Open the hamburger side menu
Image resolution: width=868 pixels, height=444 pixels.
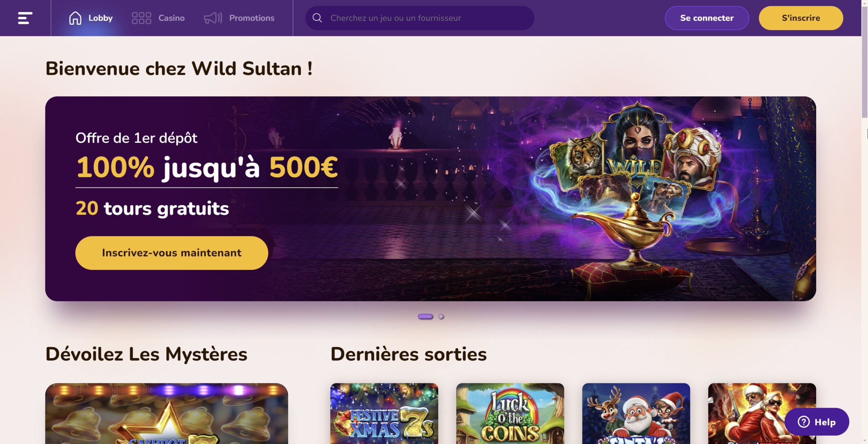pyautogui.click(x=25, y=18)
